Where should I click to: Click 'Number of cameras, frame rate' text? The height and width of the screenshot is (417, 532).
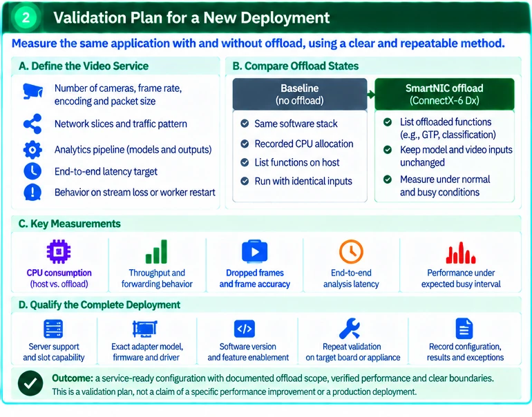[x=118, y=95]
